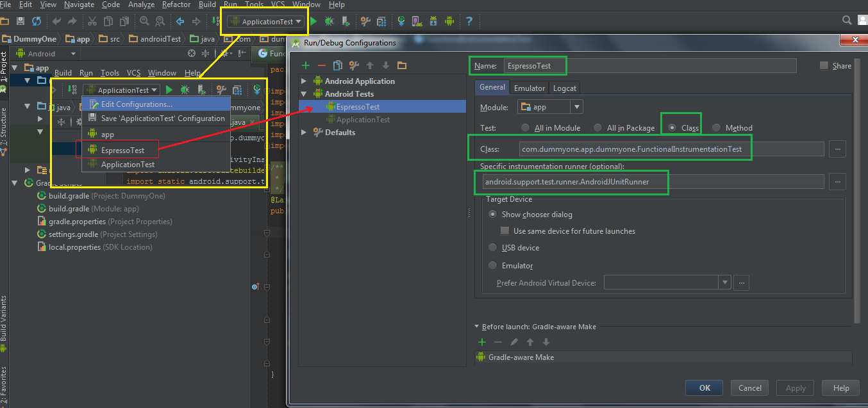Run the app with the green play icon
868x408 pixels.
click(313, 21)
